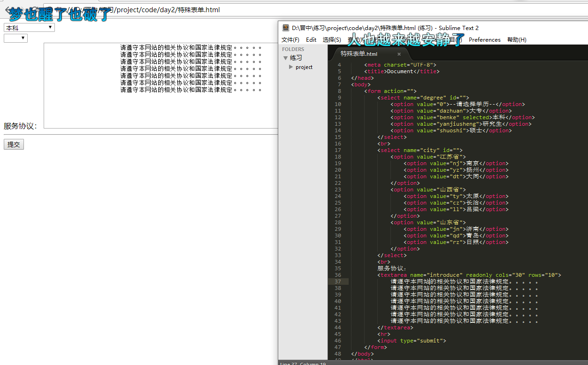
Task: Click the 练习 folder label
Action: 296,58
